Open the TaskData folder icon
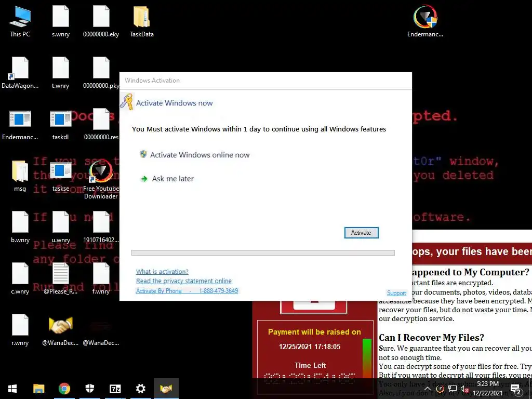This screenshot has height=399, width=532. 141,21
